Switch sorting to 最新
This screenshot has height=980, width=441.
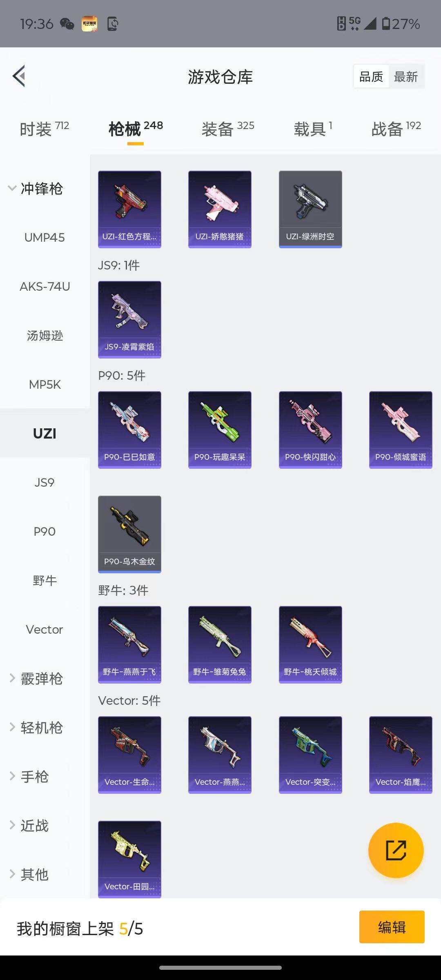tap(406, 76)
